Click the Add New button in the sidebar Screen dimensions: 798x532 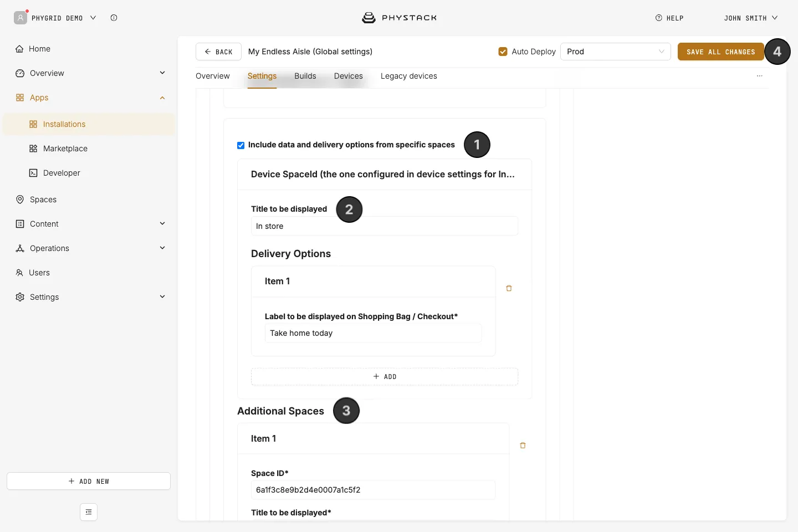(x=89, y=481)
